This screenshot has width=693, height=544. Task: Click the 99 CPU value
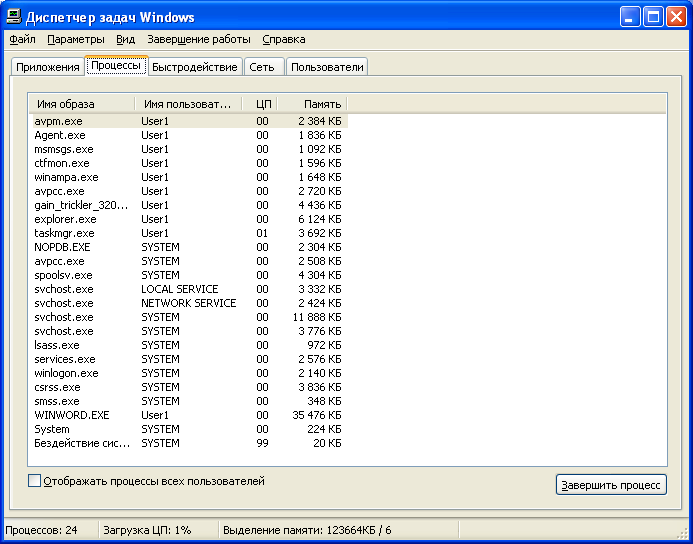[263, 443]
